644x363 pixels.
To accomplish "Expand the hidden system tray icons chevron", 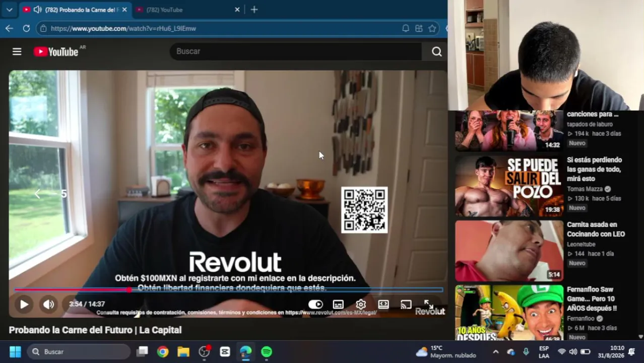I will pos(495,351).
